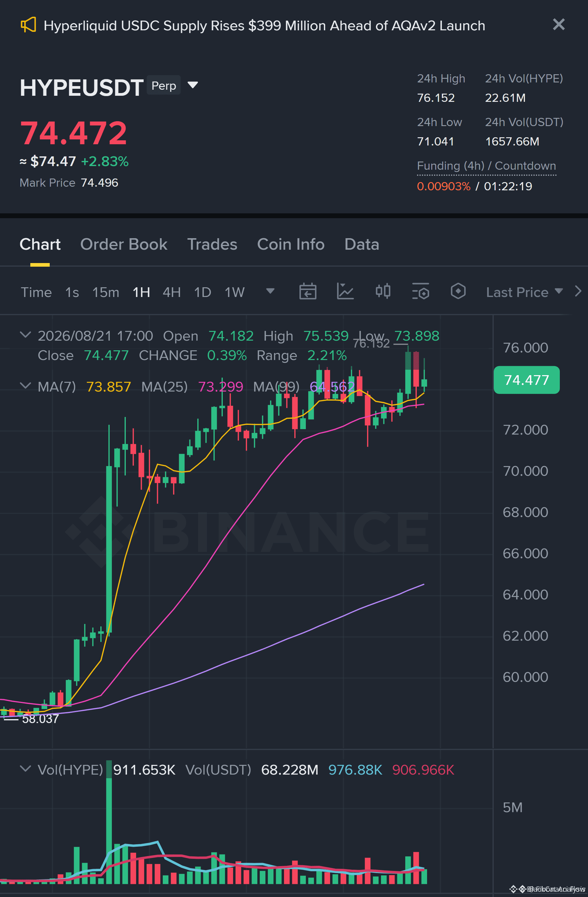Tap the blue 976.88K volume MA value
The height and width of the screenshot is (897, 588).
click(355, 770)
